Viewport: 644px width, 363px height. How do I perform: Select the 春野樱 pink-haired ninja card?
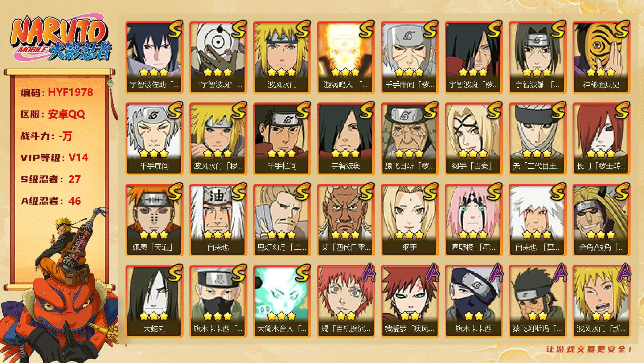(473, 220)
